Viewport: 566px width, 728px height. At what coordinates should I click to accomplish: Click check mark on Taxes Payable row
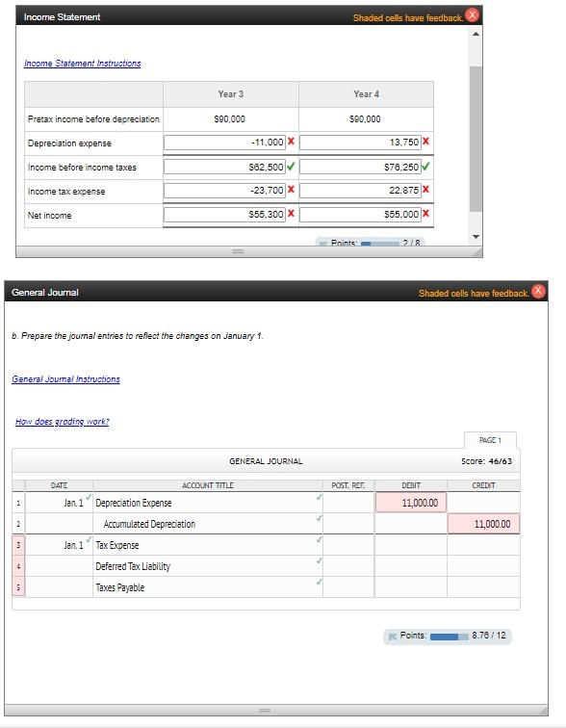click(319, 582)
